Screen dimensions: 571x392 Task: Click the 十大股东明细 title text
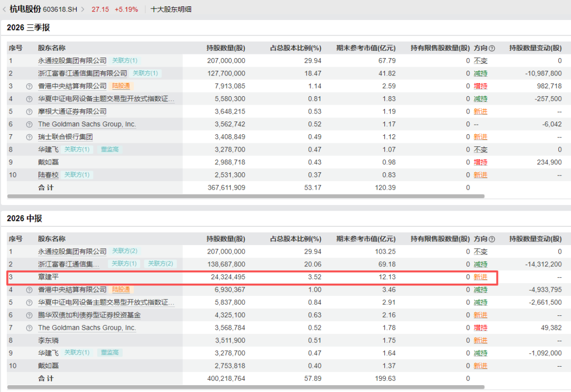[x=171, y=10]
